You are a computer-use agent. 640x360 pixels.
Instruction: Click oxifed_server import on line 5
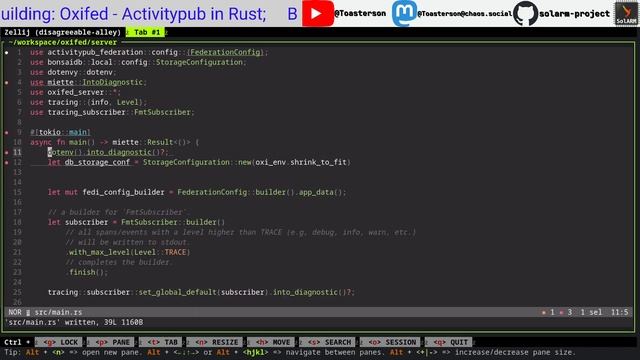tap(76, 92)
